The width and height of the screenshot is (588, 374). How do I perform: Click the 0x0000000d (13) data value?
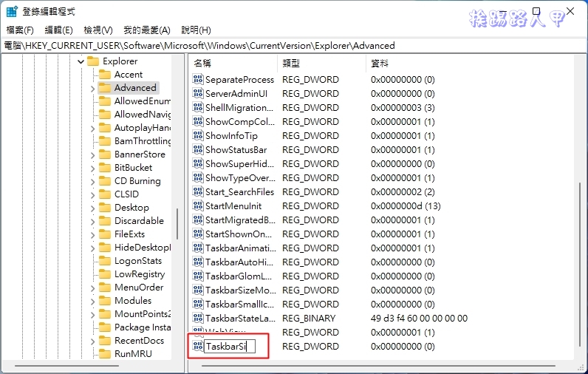[x=406, y=206]
